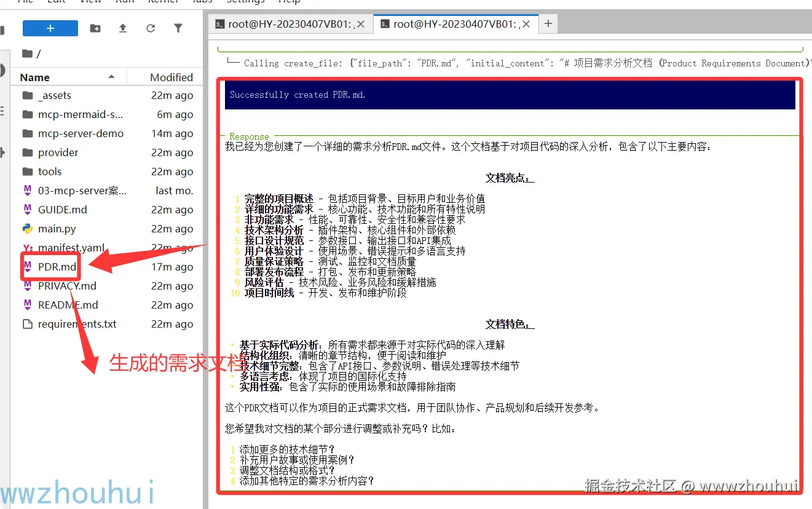The width and height of the screenshot is (812, 509).
Task: Select the provider folder name
Action: click(58, 152)
